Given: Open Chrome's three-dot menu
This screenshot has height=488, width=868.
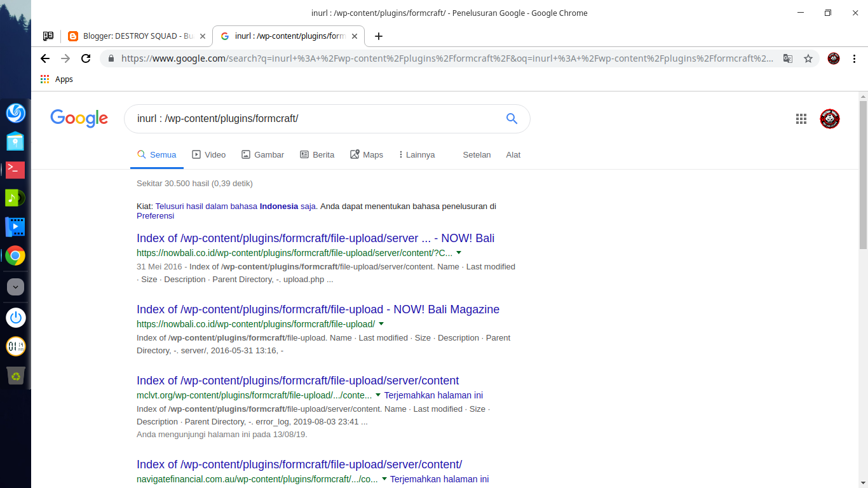Looking at the screenshot, I should click(x=855, y=58).
